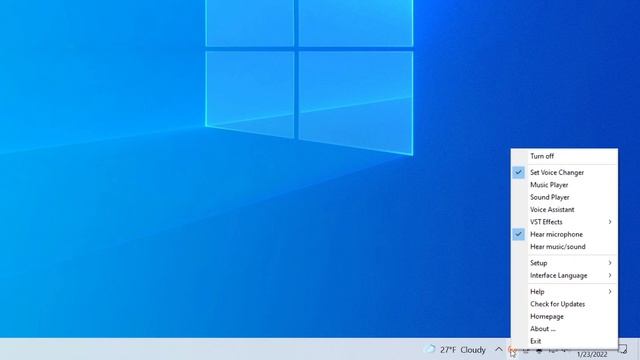This screenshot has height=360, width=640.
Task: Open Sound Player from the menu
Action: tap(564, 197)
